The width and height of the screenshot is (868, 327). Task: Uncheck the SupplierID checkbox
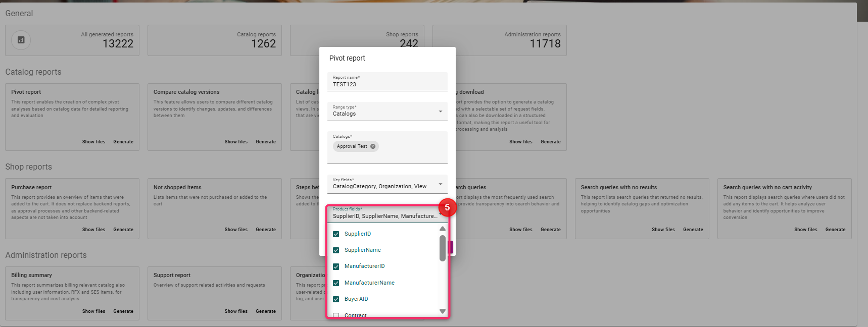tap(336, 234)
